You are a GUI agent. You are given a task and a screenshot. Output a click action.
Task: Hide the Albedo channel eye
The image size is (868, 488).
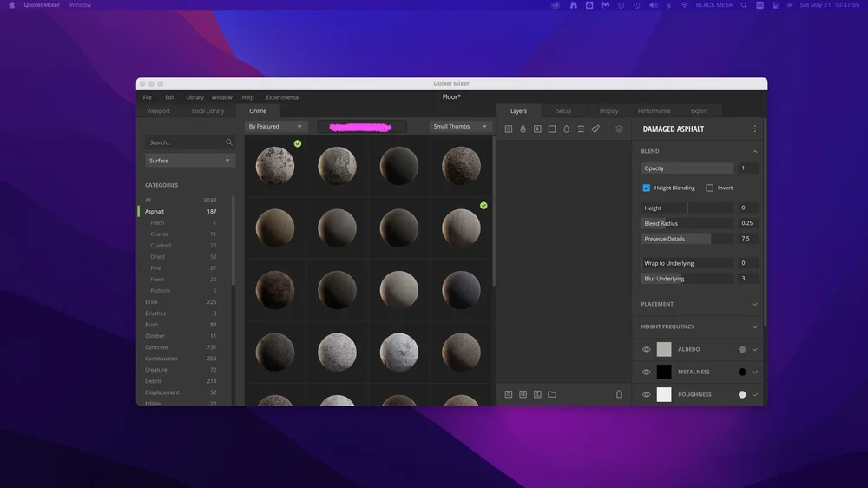[646, 350]
